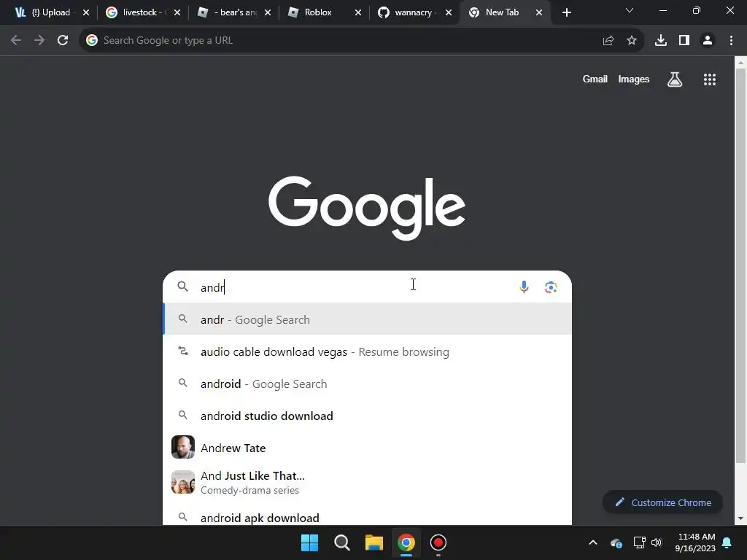
Task: Open Windows taskbar search
Action: [x=341, y=542]
